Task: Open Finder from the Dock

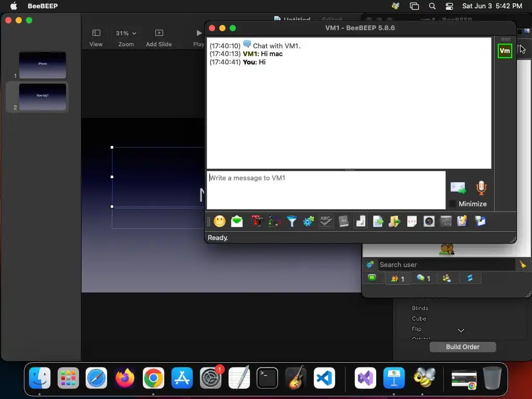Action: (39, 378)
